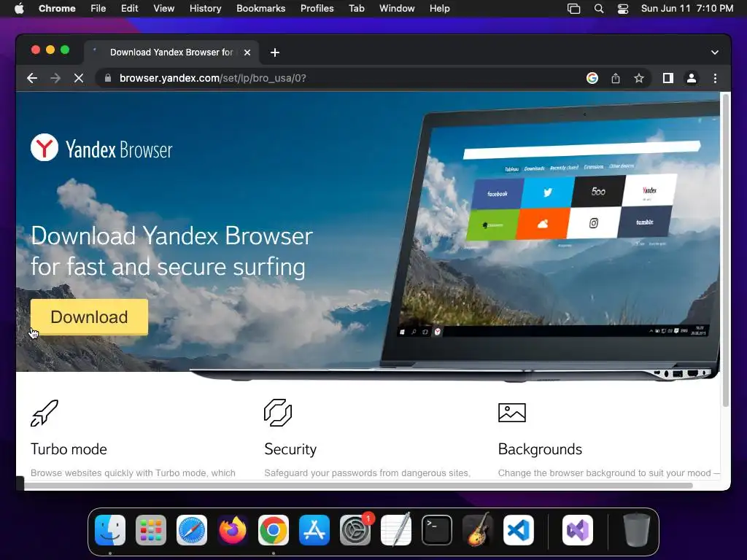Launch Safari from the Dock
The width and height of the screenshot is (747, 560).
click(192, 530)
